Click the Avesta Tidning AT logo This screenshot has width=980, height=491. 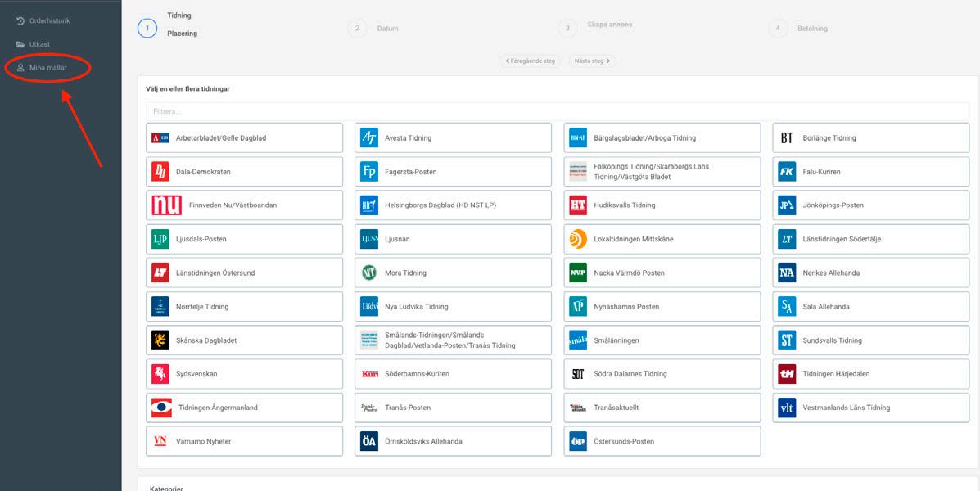[369, 138]
